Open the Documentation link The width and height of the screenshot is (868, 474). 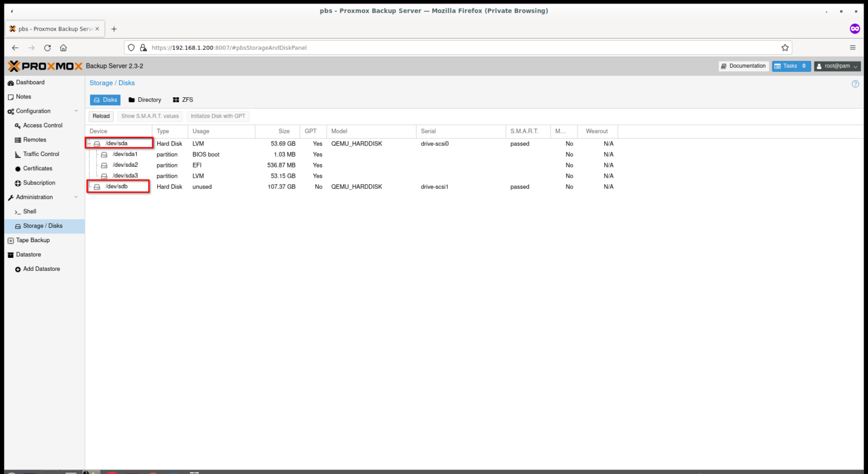743,66
